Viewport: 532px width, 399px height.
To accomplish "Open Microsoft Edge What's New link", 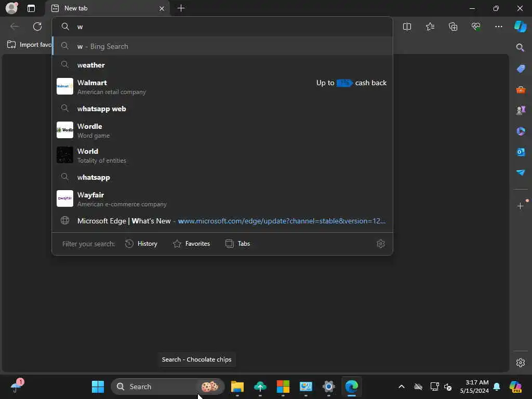I will [222, 221].
